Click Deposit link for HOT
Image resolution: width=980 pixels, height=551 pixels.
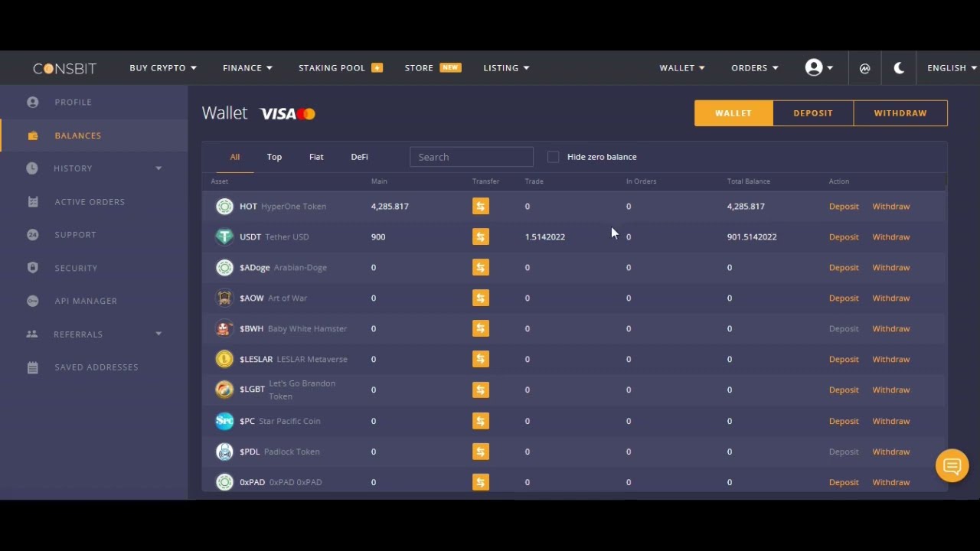tap(844, 207)
